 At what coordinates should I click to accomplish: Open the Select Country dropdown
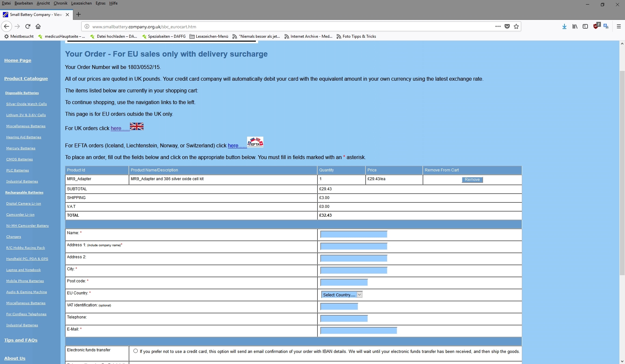[341, 295]
